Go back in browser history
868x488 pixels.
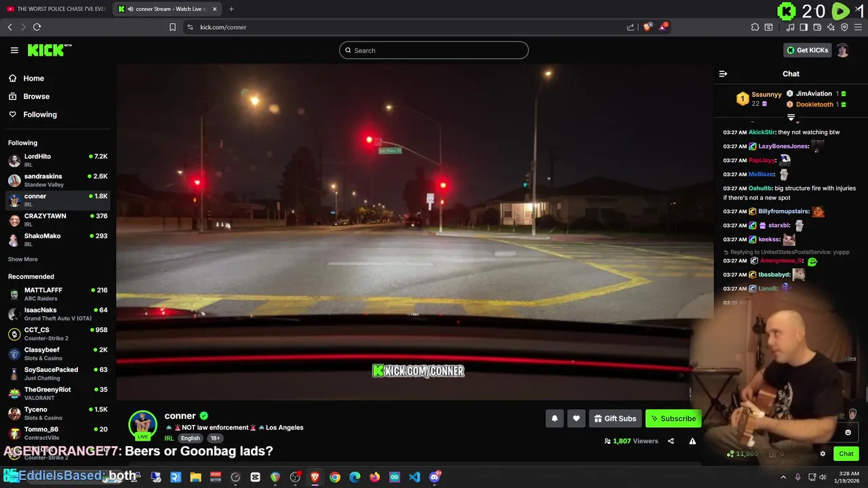tap(9, 27)
